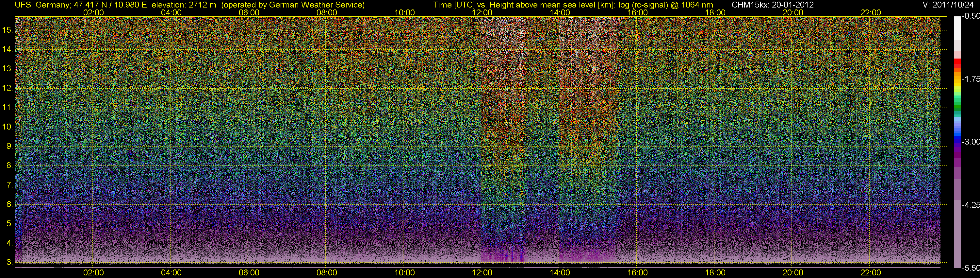Click the "7." km height label
The width and height of the screenshot is (980, 278).
(9, 185)
